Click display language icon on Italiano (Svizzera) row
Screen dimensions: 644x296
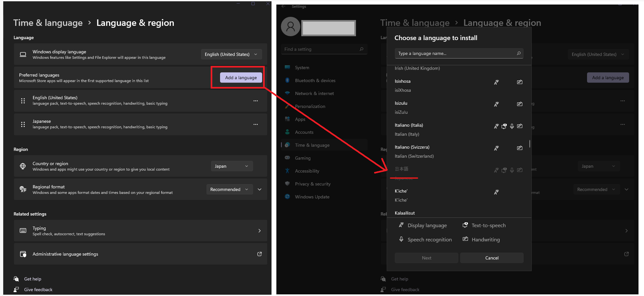click(x=496, y=148)
